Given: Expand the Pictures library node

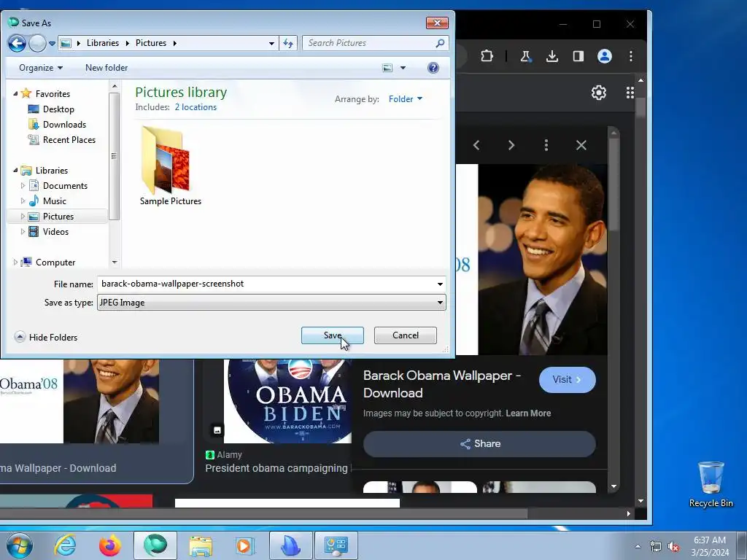Looking at the screenshot, I should click(x=23, y=216).
